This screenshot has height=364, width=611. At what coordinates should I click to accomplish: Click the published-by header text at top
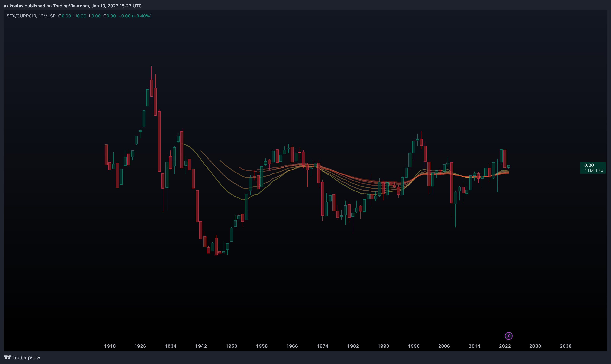click(x=73, y=6)
